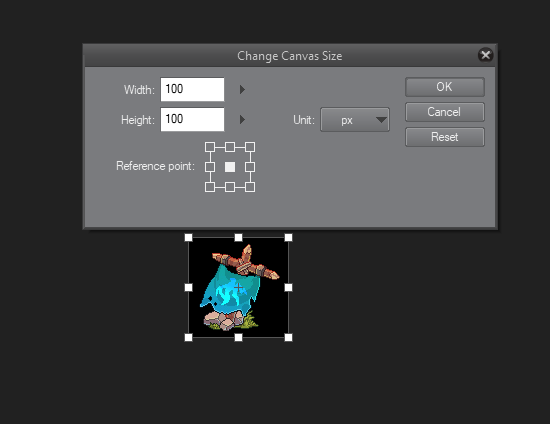This screenshot has height=424, width=550.
Task: Click the canvas bottom-center resize handle
Action: click(x=238, y=337)
